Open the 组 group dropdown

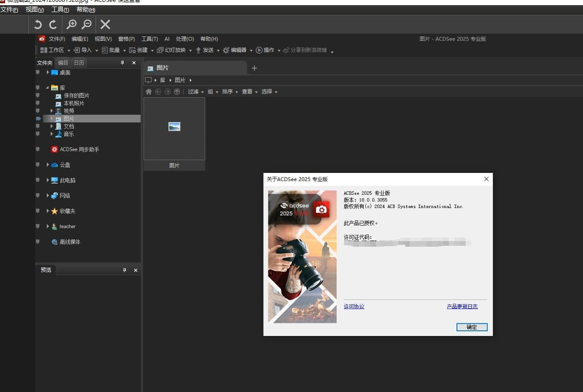click(213, 92)
